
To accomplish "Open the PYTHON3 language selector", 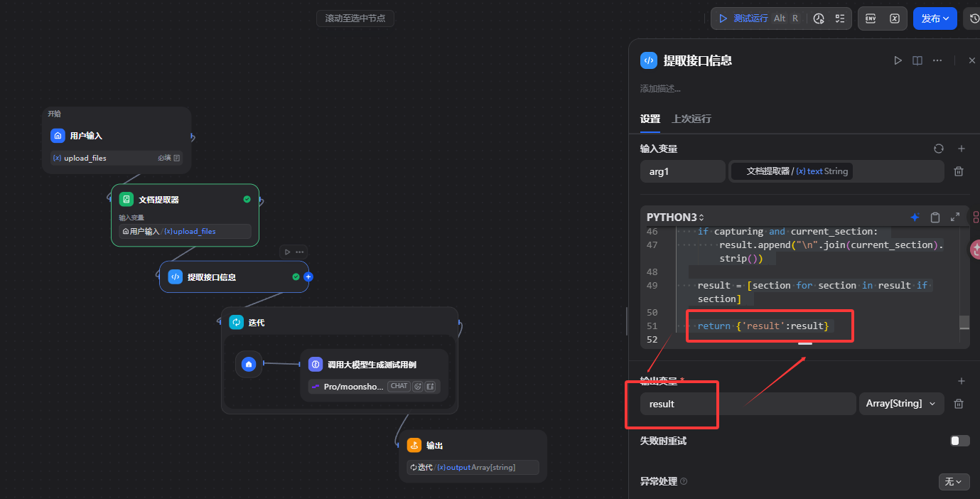I will (x=675, y=218).
